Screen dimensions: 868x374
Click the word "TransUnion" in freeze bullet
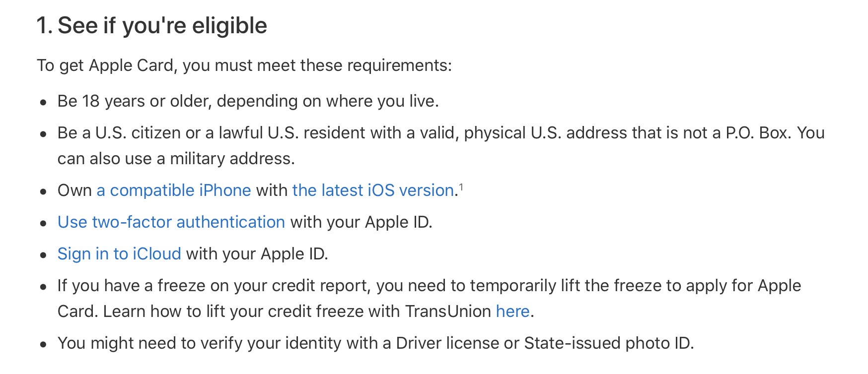point(448,312)
